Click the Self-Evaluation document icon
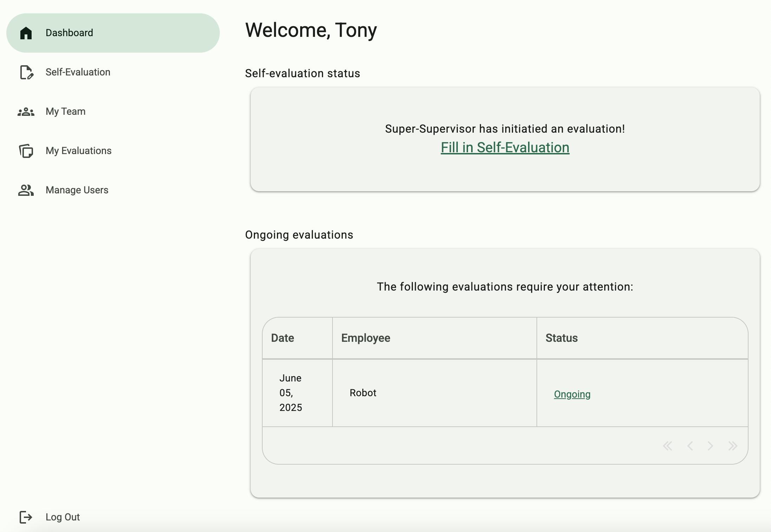This screenshot has height=532, width=771. [26, 72]
